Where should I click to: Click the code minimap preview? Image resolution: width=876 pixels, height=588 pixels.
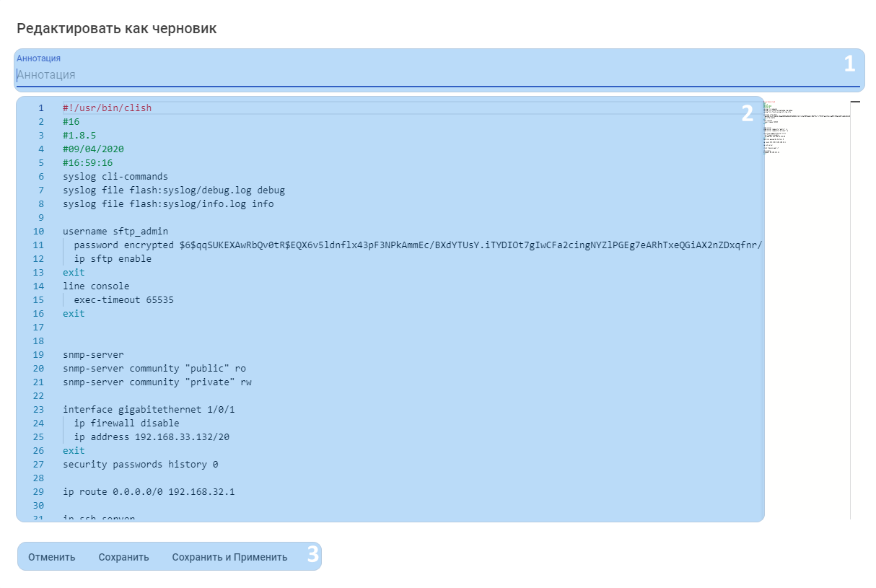click(807, 130)
